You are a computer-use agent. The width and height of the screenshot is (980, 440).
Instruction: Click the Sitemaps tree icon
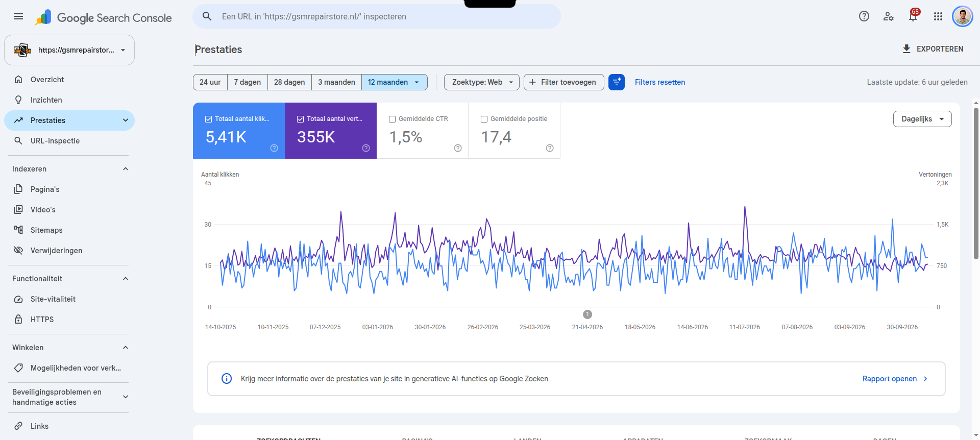pyautogui.click(x=18, y=230)
